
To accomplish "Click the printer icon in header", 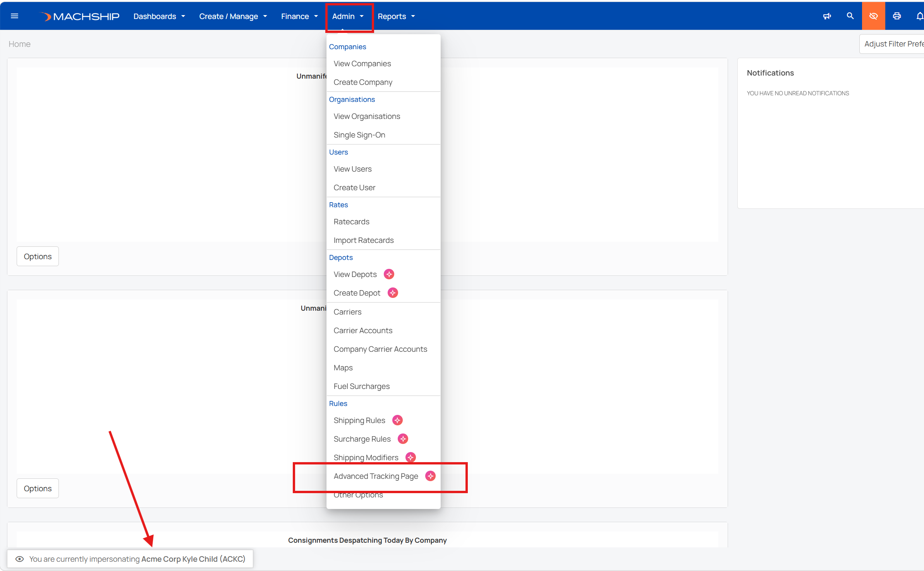I will [897, 16].
